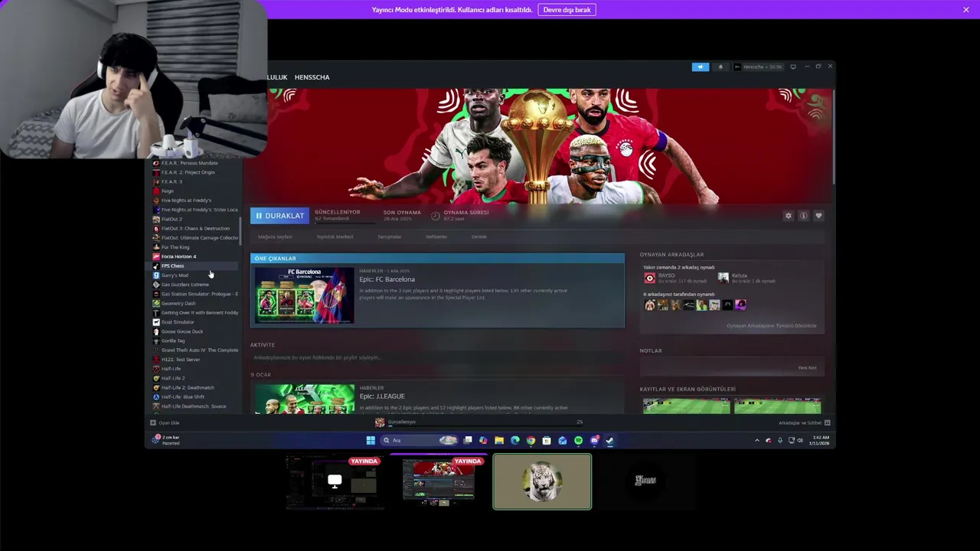
Task: Open Epic: J.LEAGUE news headline
Action: 382,396
